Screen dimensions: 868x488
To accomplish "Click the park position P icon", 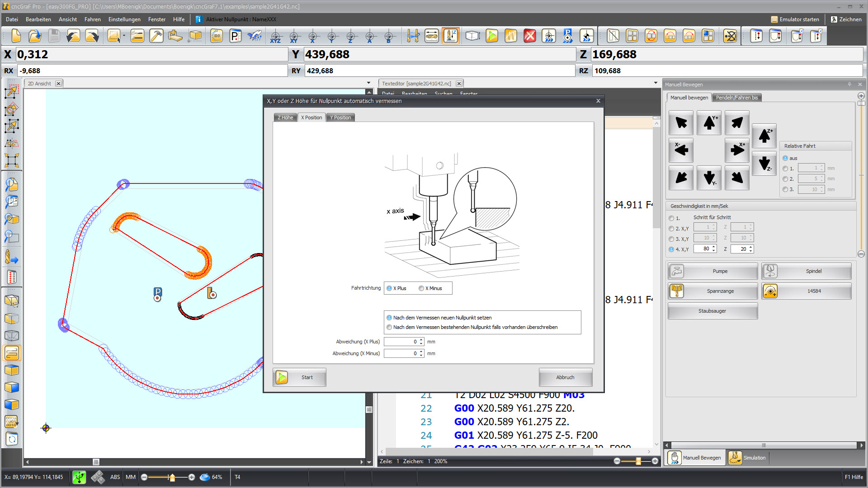I will click(236, 36).
